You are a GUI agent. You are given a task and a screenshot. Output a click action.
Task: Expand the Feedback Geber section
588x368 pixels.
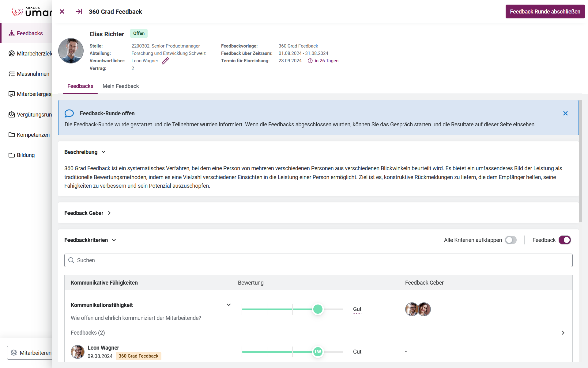point(109,213)
